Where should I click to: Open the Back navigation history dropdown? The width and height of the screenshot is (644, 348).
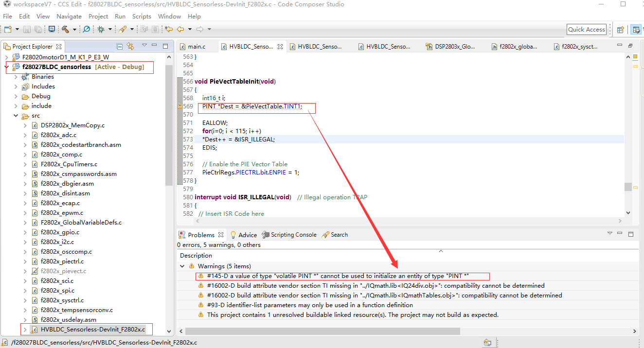[190, 29]
